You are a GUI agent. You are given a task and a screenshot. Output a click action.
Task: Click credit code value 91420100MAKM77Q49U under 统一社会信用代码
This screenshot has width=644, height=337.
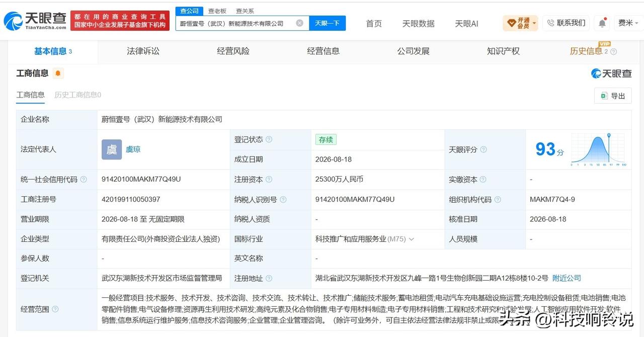[x=141, y=180]
